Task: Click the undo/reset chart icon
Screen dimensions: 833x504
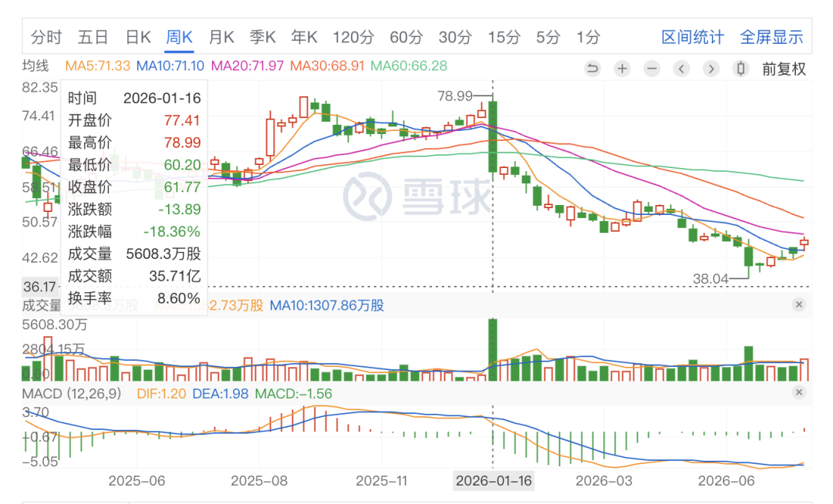Action: click(592, 69)
